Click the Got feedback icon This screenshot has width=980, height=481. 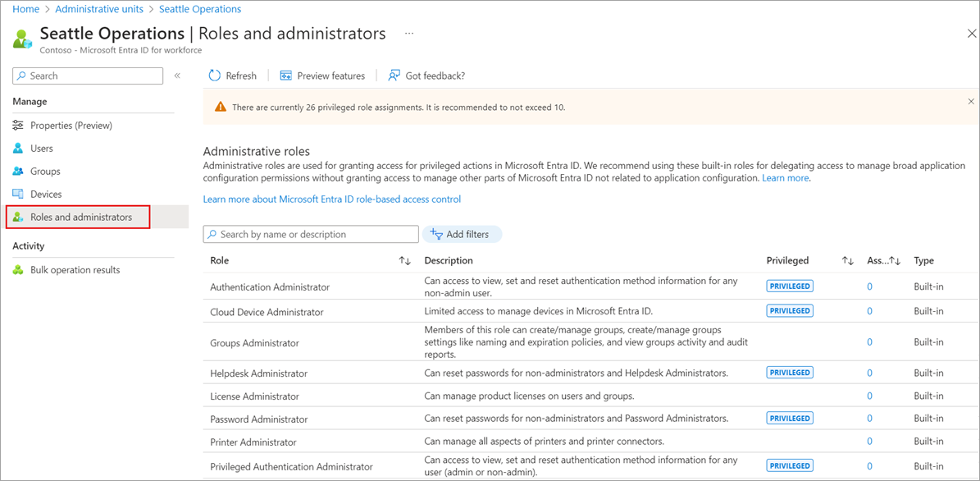tap(394, 76)
